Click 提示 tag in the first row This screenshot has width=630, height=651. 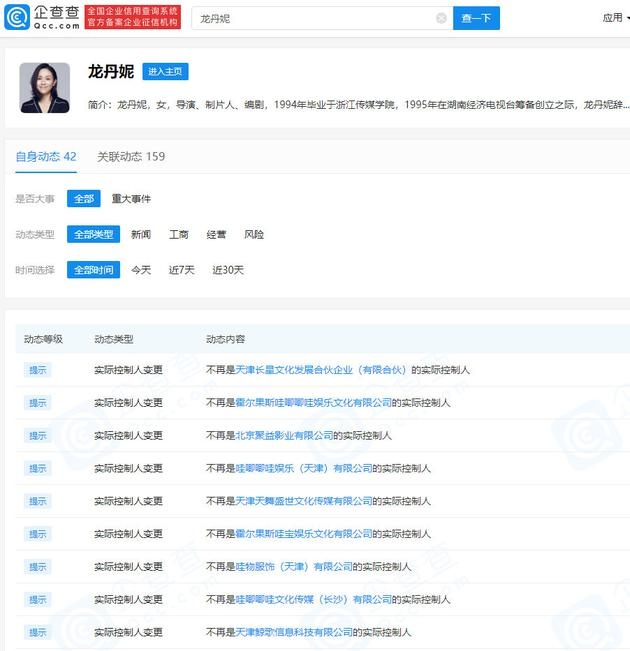click(38, 370)
